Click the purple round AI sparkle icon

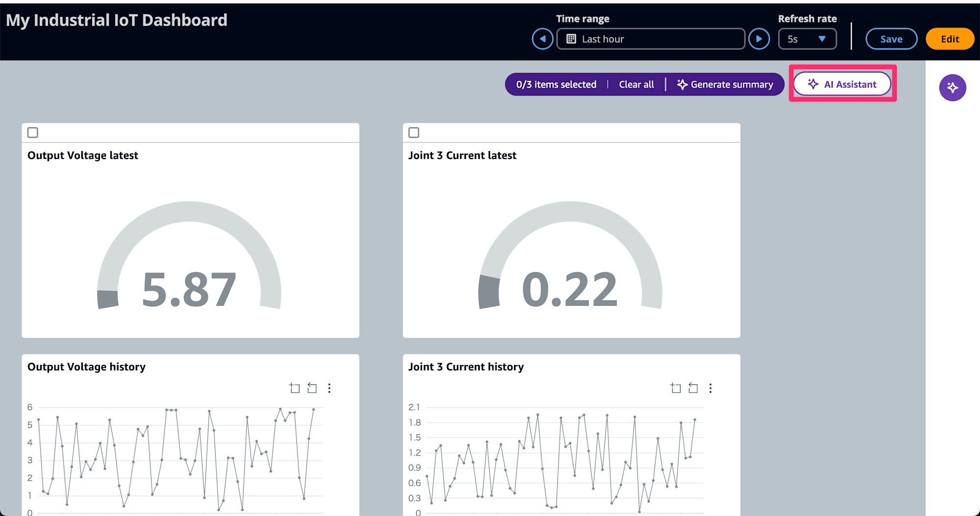[x=952, y=88]
